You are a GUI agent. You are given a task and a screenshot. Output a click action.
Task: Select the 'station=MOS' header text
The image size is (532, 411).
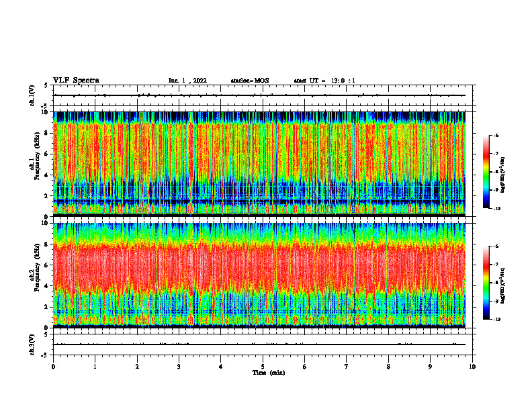coord(250,81)
